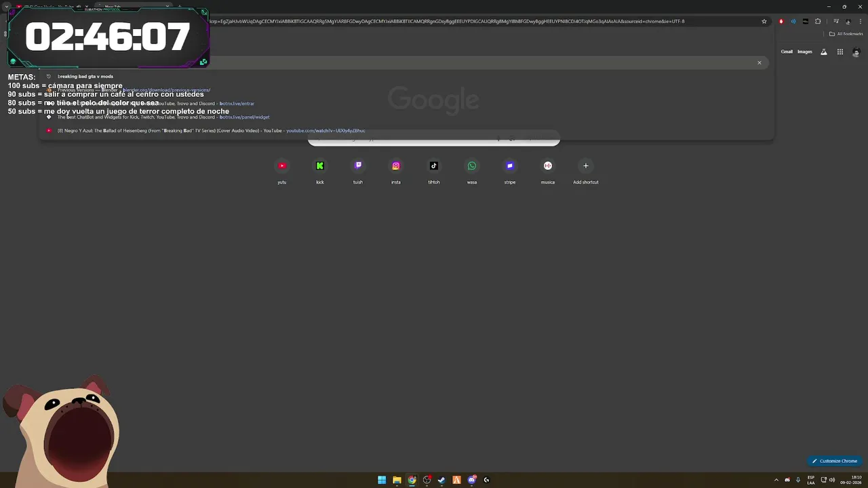Open OBS Studio from the taskbar
This screenshot has height=488, width=868.
(427, 480)
